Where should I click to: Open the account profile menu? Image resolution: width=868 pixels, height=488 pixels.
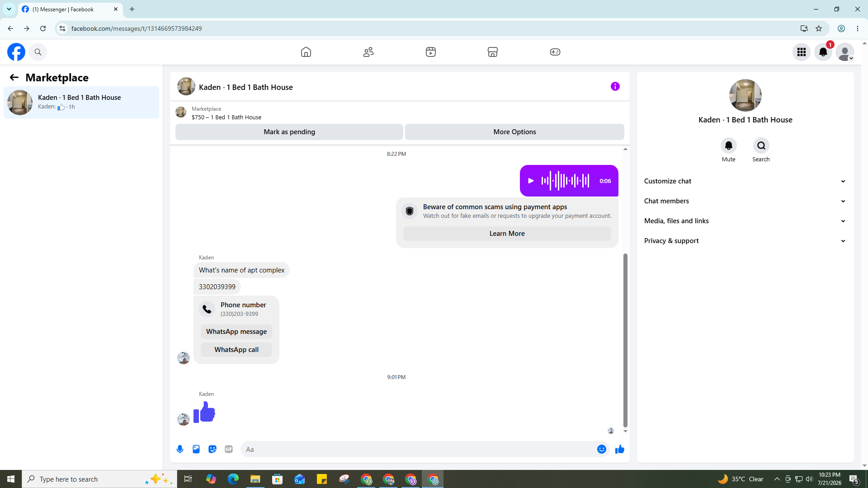[x=845, y=52]
